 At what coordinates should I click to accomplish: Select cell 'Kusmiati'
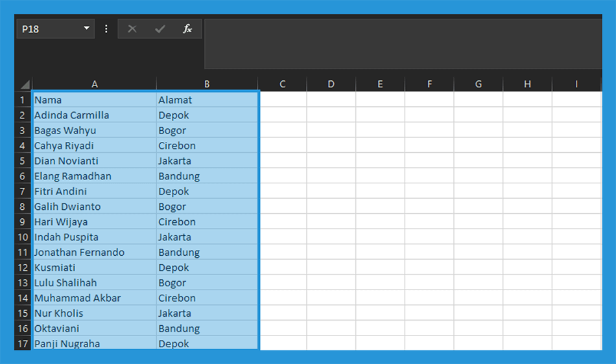[94, 267]
